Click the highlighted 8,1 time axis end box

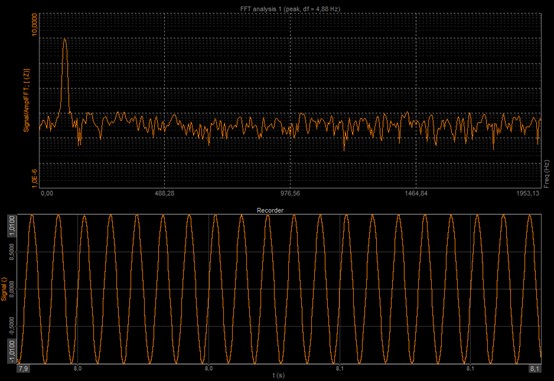click(x=535, y=369)
